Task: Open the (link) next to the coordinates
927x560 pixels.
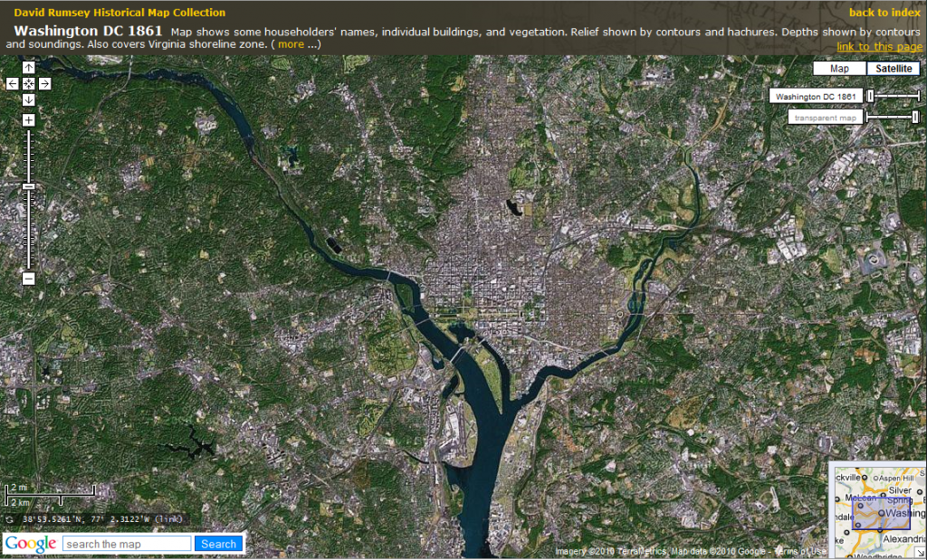Action: [170, 520]
